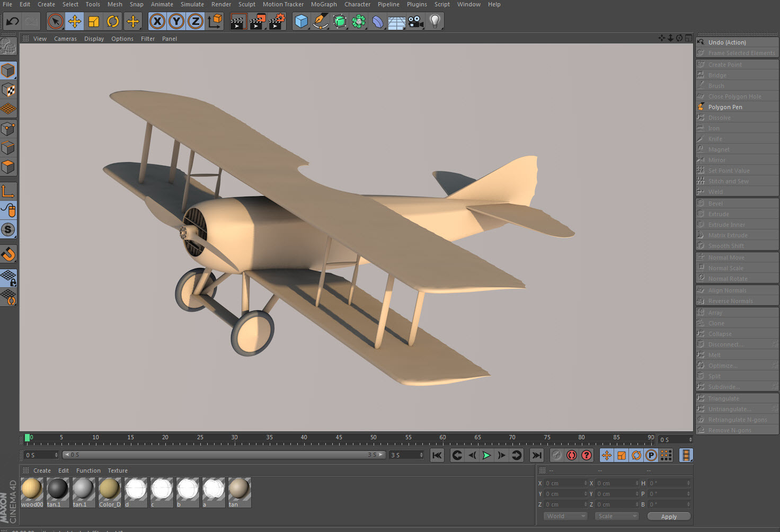The width and height of the screenshot is (780, 532).
Task: Toggle record active objects button
Action: (x=556, y=455)
